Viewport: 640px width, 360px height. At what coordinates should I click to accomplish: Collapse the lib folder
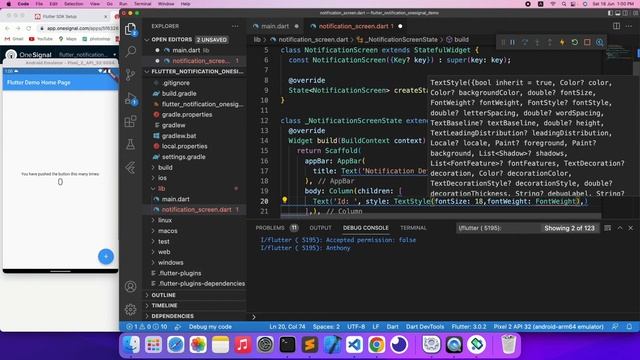pos(161,189)
